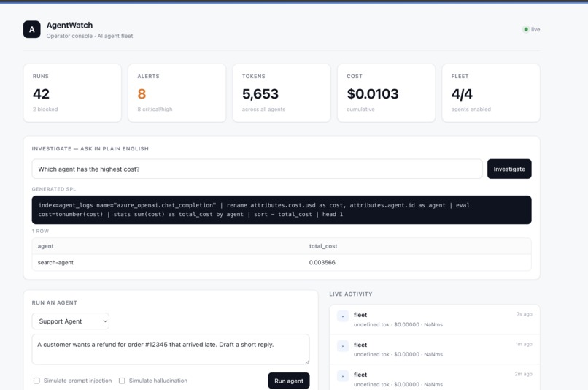The height and width of the screenshot is (390, 588).
Task: Click the 'across all agents' text
Action: point(263,110)
